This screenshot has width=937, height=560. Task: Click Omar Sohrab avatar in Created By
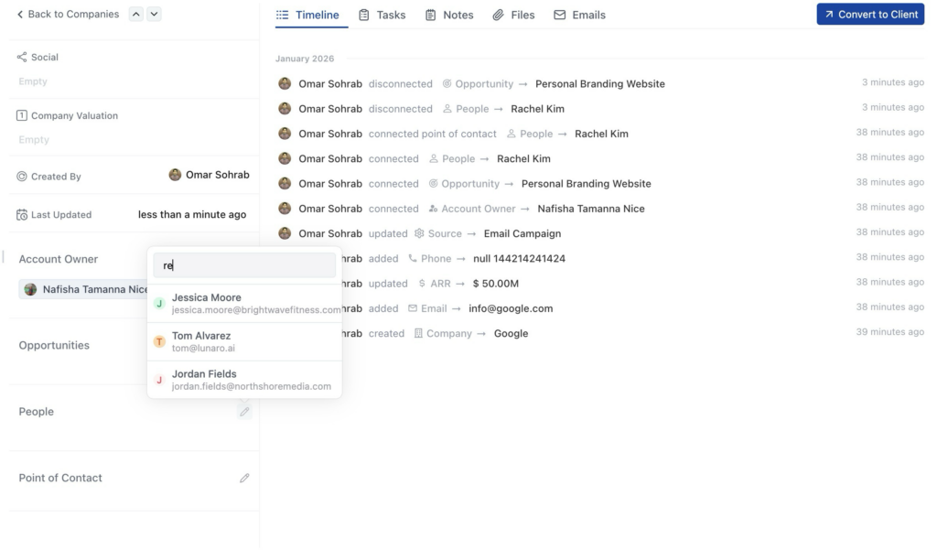[176, 175]
